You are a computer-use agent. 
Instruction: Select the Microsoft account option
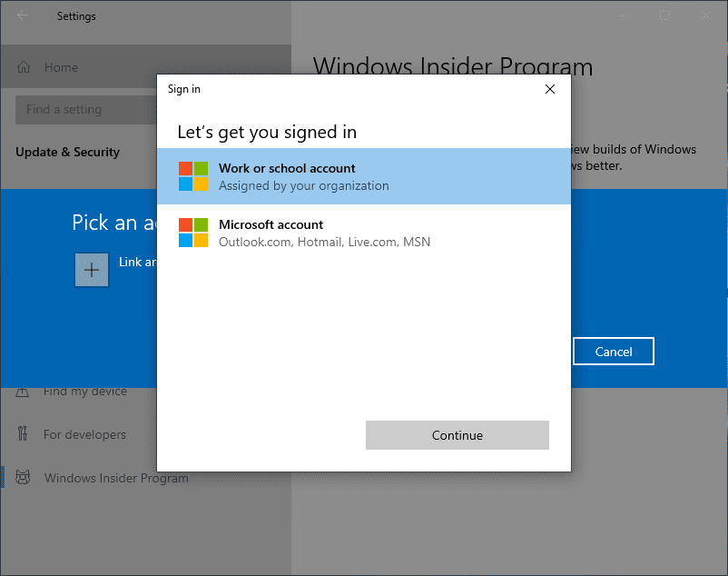click(x=363, y=233)
